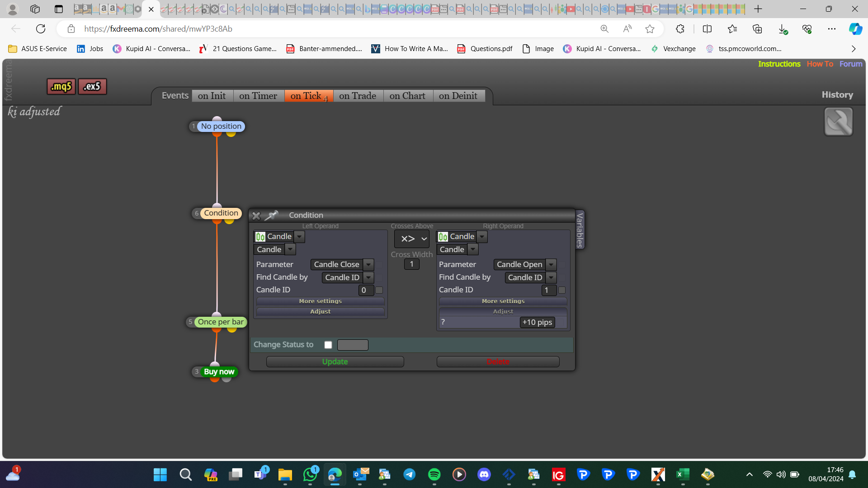868x488 pixels.
Task: Download the .mq5 source file
Action: pos(61,86)
